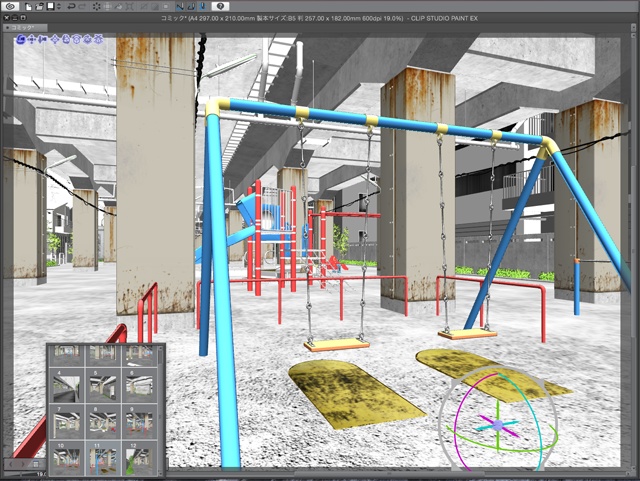640x481 pixels.
Task: Click the Open file folder icon
Action: coord(39,7)
